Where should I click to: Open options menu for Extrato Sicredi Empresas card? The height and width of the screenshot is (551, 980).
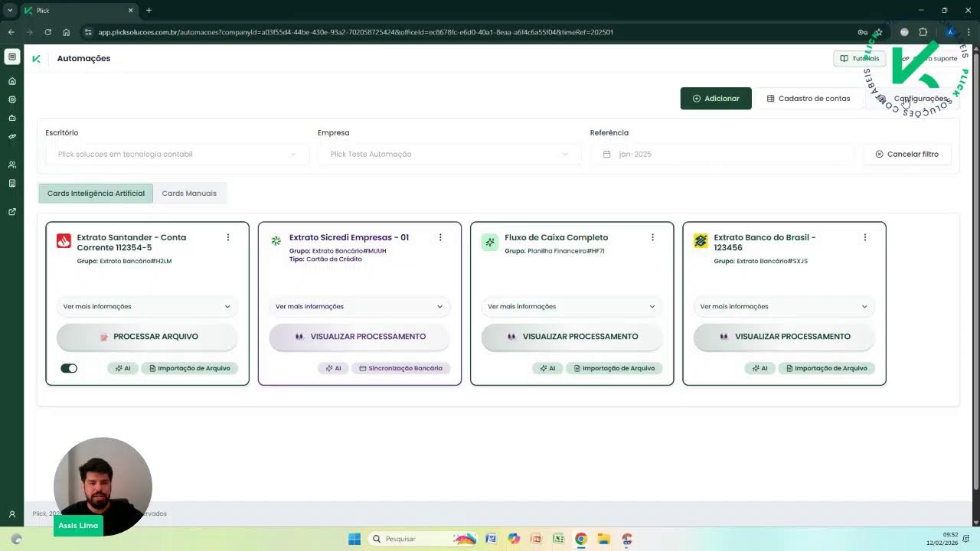[x=440, y=237]
